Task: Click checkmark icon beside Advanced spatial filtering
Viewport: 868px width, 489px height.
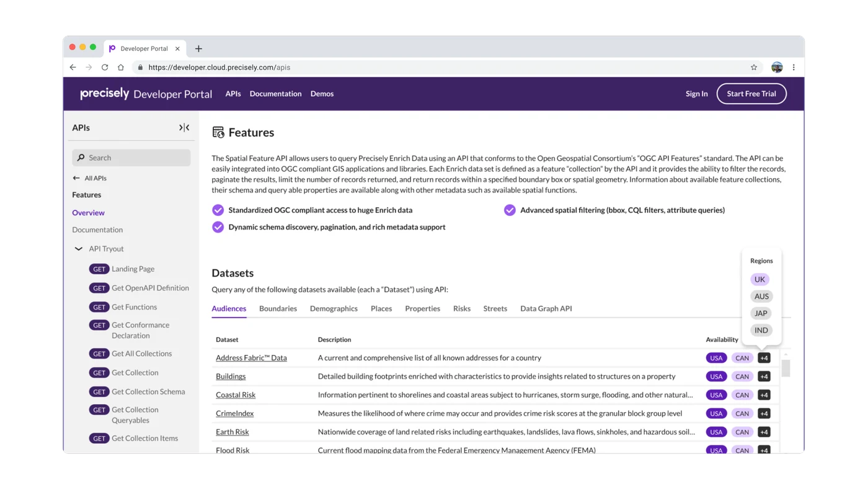Action: pyautogui.click(x=510, y=210)
